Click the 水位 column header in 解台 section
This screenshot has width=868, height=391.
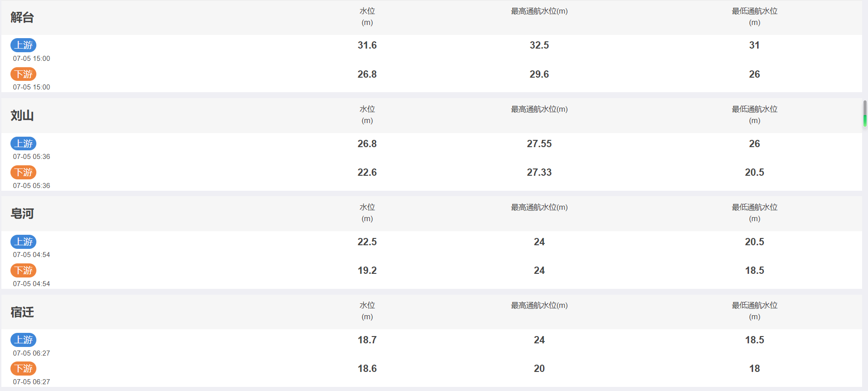pos(367,17)
